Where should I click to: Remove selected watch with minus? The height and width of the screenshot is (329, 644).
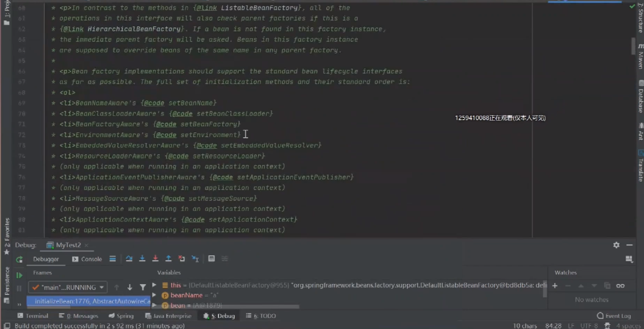(x=568, y=286)
